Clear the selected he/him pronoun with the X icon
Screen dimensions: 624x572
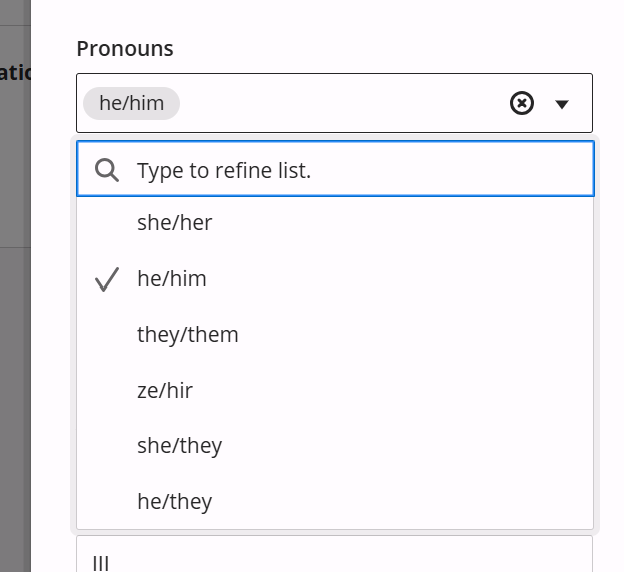click(521, 103)
